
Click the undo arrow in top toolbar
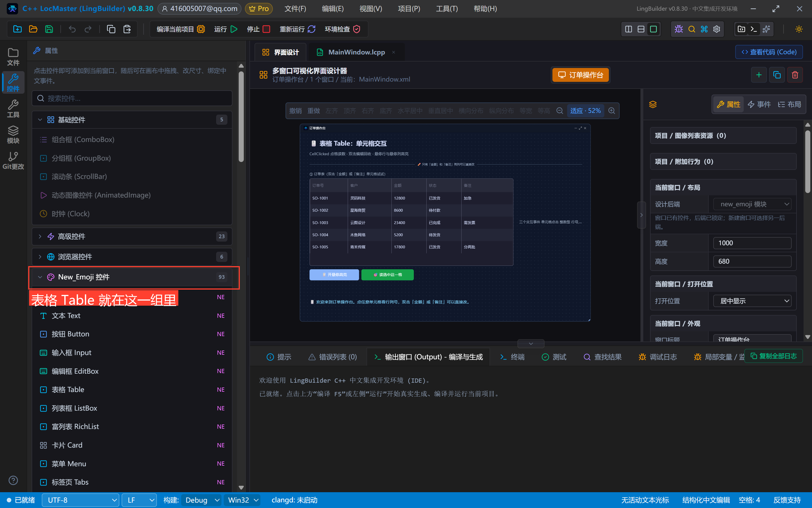[x=72, y=29]
